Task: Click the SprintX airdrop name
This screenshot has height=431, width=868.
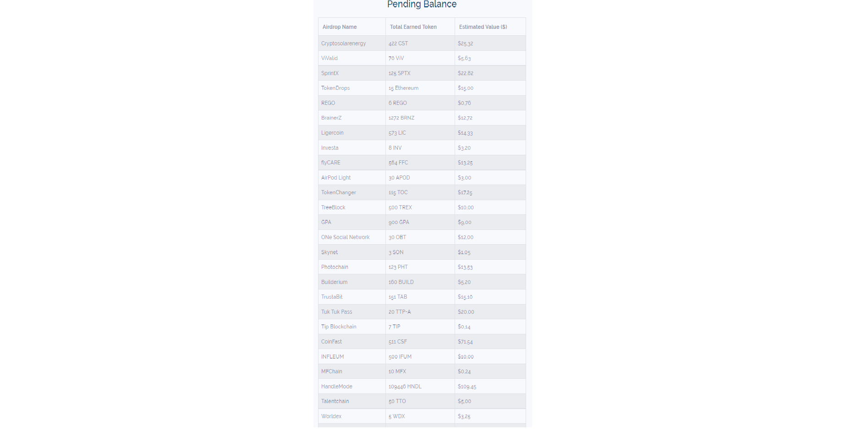Action: click(330, 73)
